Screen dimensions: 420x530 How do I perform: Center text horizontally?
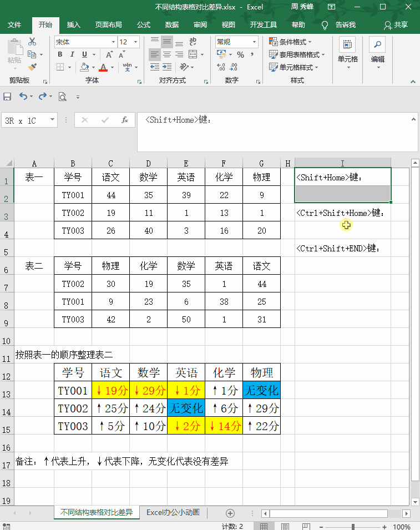pos(167,54)
